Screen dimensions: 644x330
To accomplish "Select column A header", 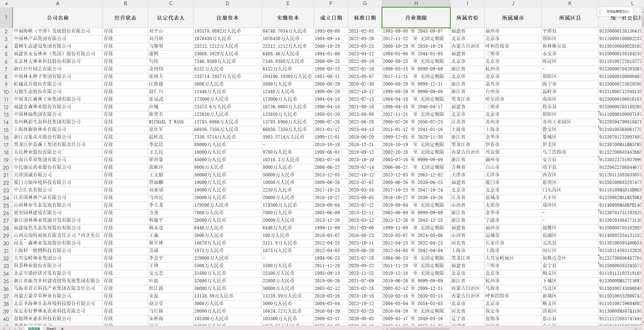I will (x=58, y=4).
